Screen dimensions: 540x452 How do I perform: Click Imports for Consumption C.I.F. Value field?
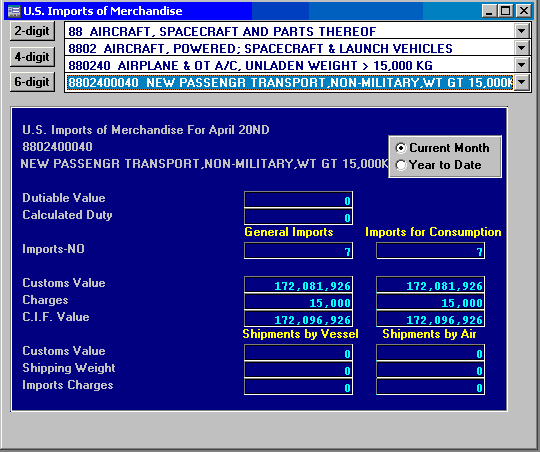point(430,319)
